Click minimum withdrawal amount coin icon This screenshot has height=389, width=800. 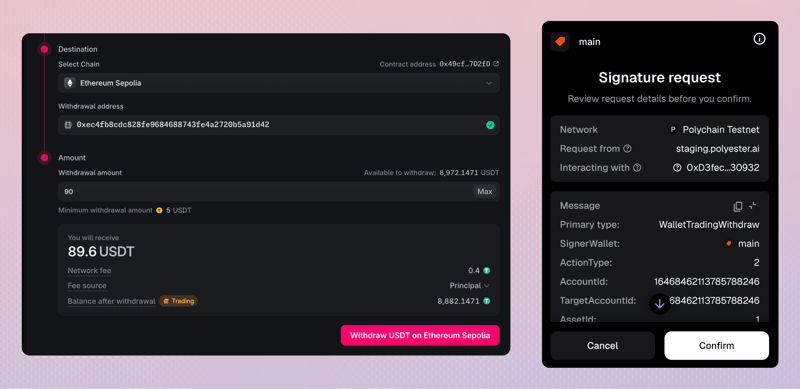159,210
